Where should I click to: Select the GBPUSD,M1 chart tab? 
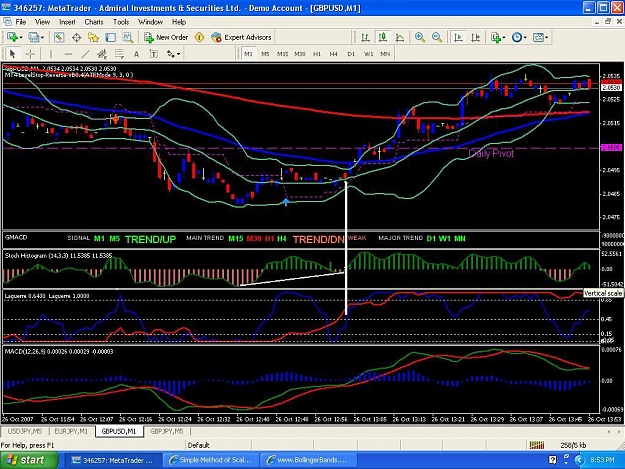(x=119, y=431)
